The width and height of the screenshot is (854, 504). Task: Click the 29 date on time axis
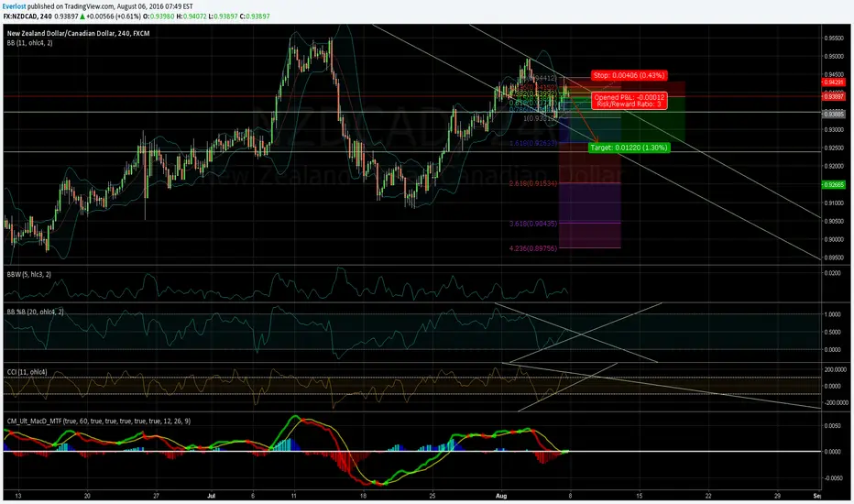click(777, 496)
